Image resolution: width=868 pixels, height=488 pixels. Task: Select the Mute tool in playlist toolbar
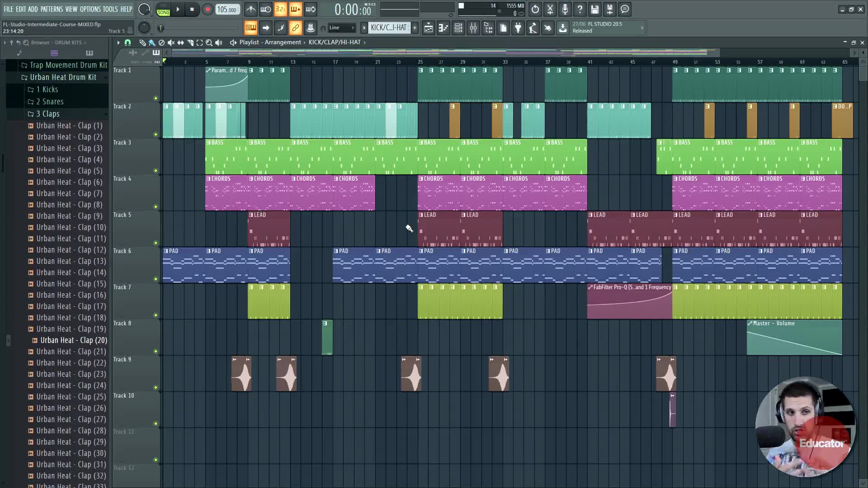coord(171,42)
